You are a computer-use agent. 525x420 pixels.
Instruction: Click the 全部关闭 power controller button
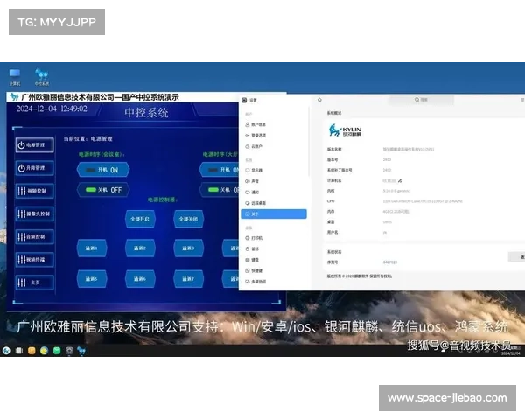point(188,219)
